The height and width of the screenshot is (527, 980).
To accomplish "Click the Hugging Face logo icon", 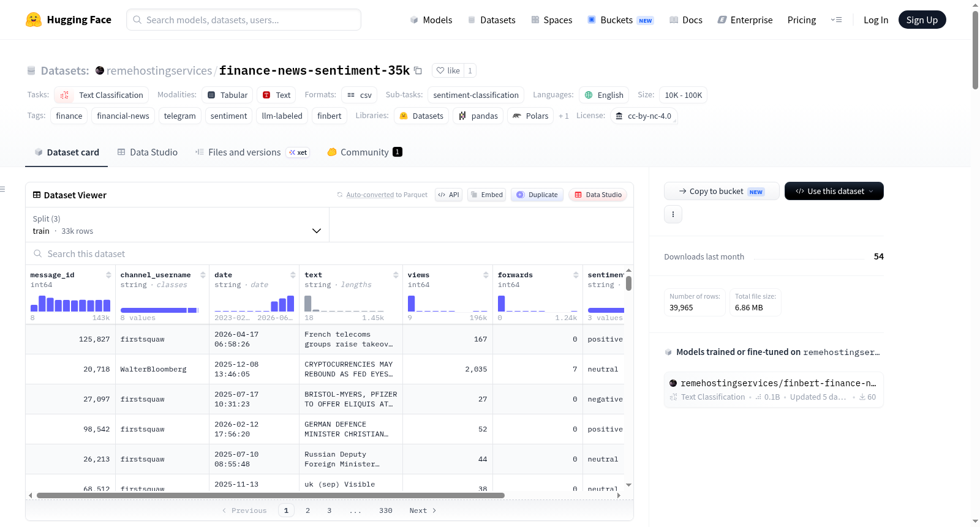I will (34, 20).
